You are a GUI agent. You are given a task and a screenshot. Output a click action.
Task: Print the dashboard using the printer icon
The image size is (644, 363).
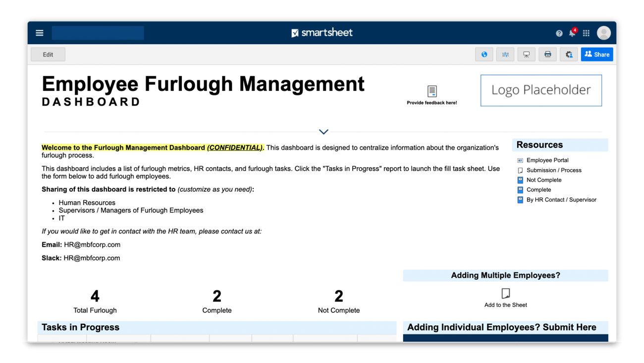coord(547,55)
